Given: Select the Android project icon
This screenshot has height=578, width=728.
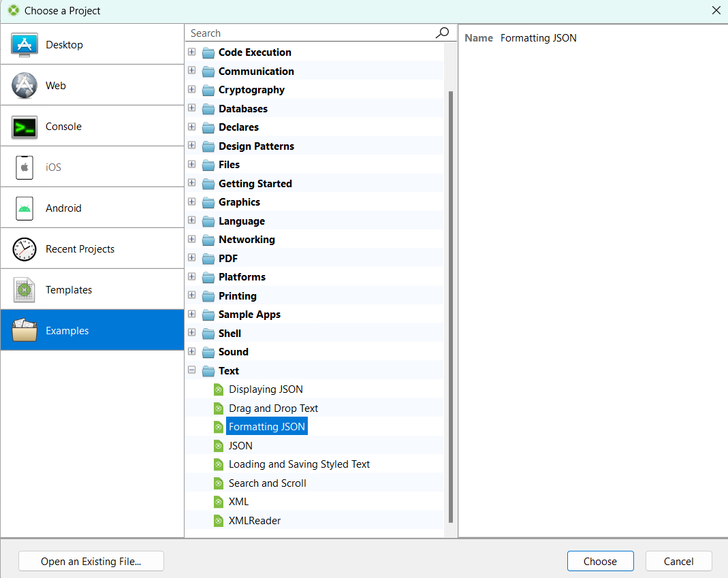Looking at the screenshot, I should tap(24, 208).
